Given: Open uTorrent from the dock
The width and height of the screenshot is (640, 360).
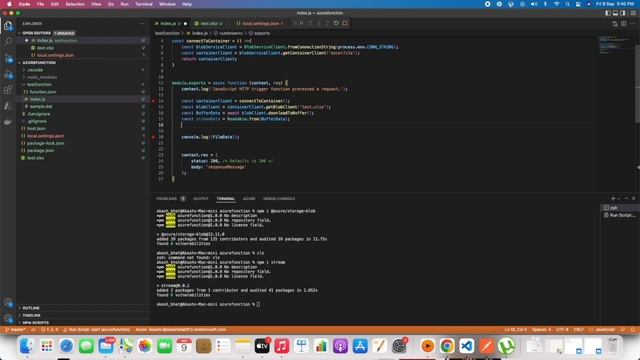Looking at the screenshot, I should click(x=506, y=346).
